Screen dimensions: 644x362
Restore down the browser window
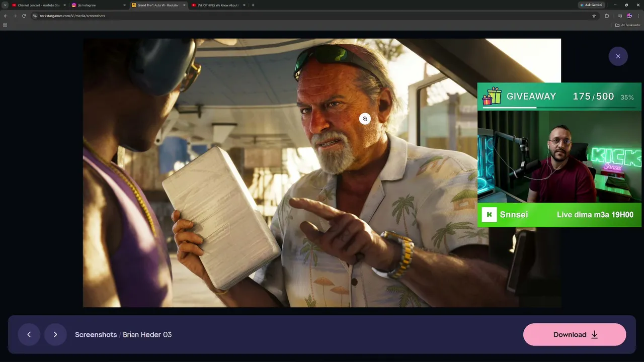point(626,5)
